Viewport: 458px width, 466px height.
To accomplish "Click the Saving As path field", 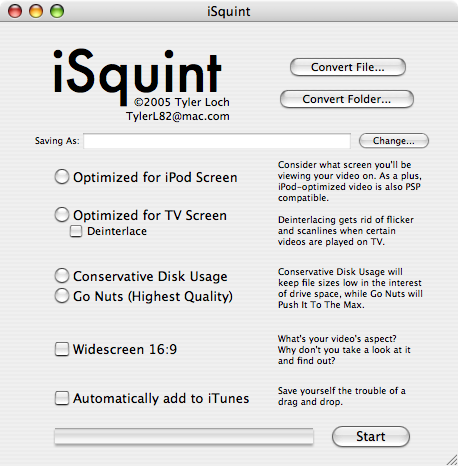I will (217, 141).
